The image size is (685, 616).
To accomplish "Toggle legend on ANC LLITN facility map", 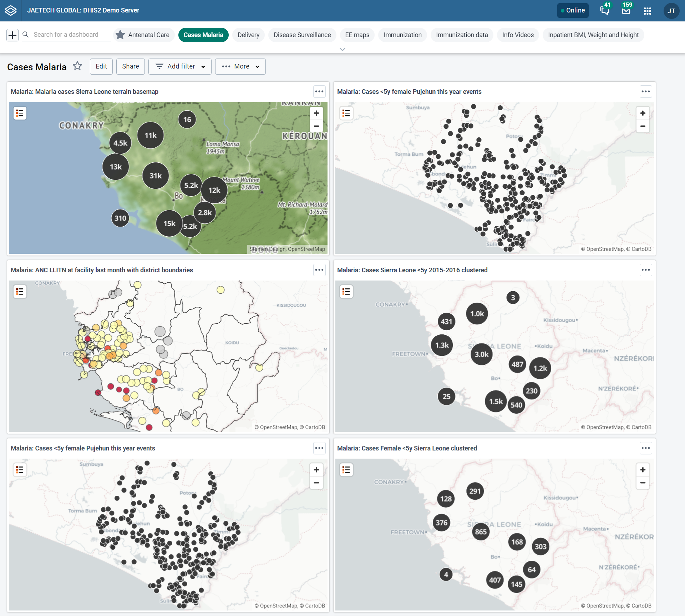I will coord(20,292).
